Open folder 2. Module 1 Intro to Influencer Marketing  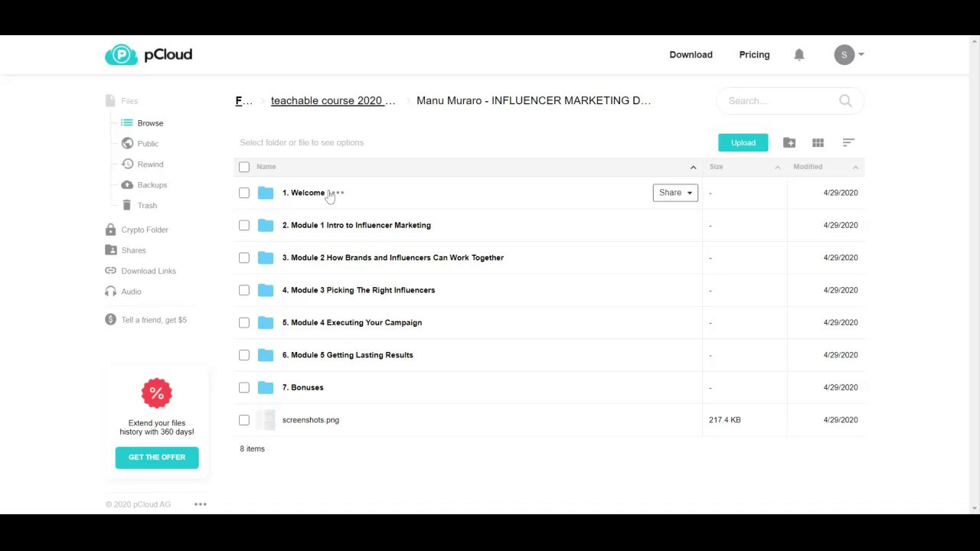coord(356,225)
